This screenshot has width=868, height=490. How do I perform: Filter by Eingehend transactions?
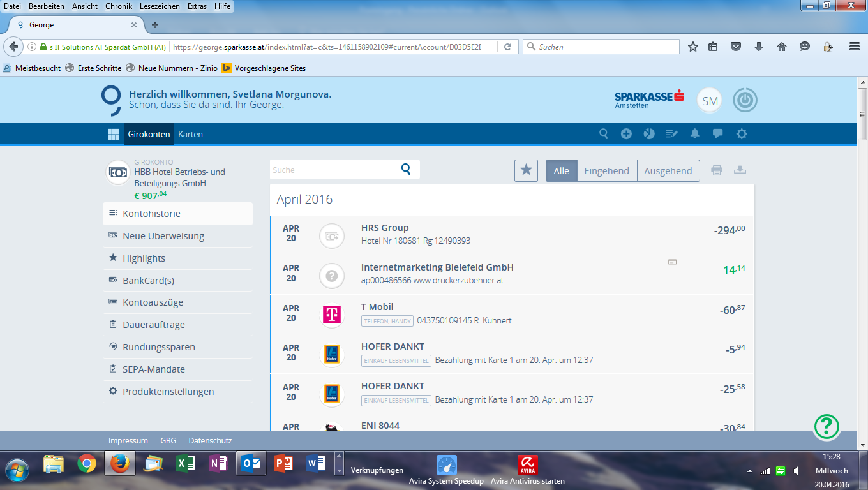coord(607,170)
